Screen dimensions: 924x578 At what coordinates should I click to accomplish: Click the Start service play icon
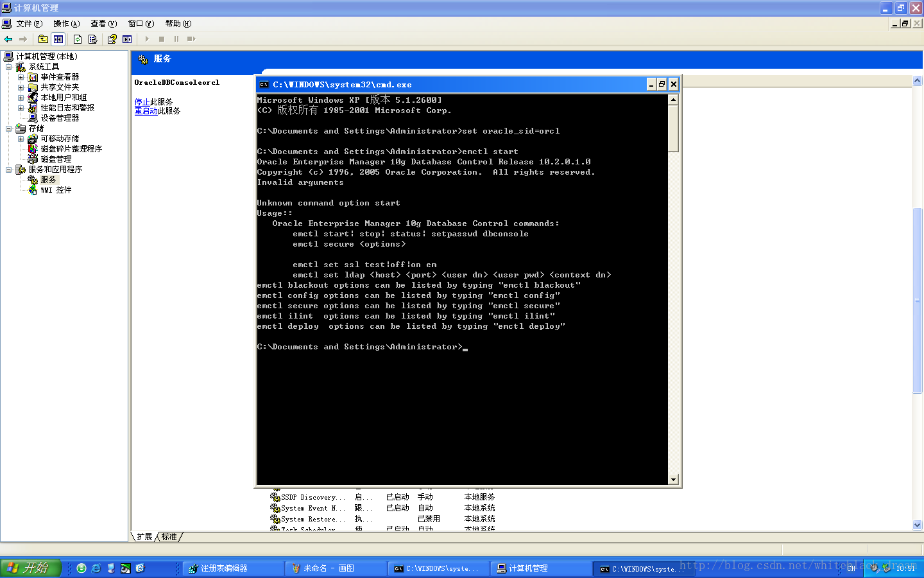147,39
